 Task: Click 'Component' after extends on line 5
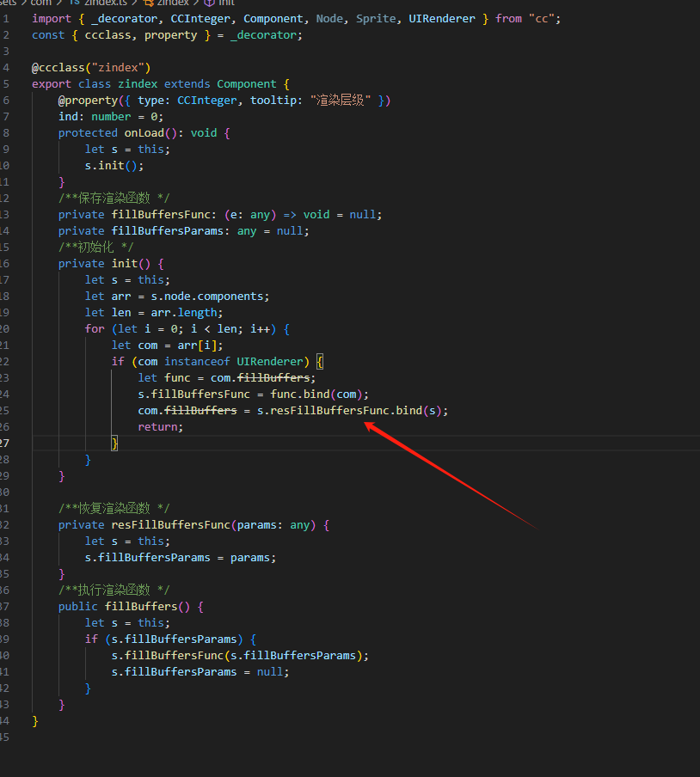coord(247,84)
